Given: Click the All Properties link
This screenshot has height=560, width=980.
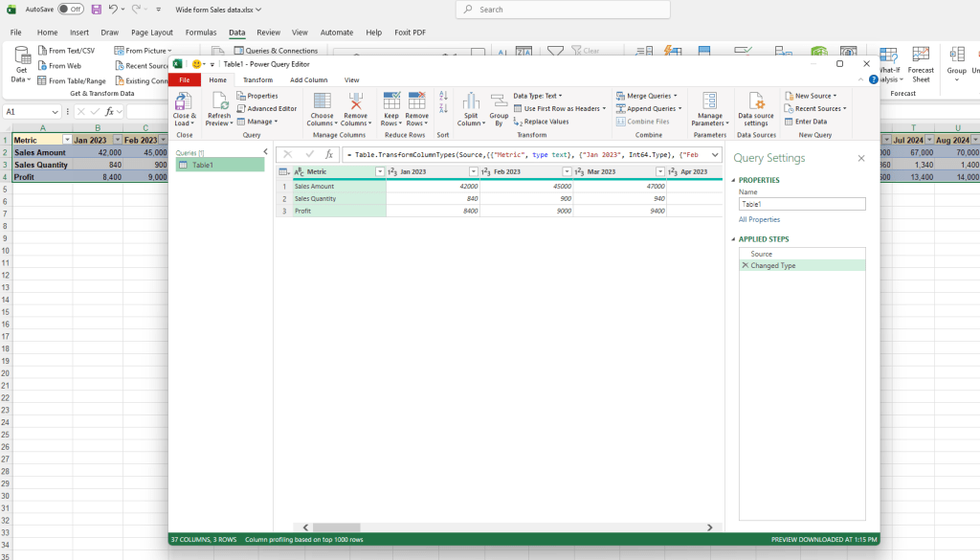Looking at the screenshot, I should [x=759, y=220].
